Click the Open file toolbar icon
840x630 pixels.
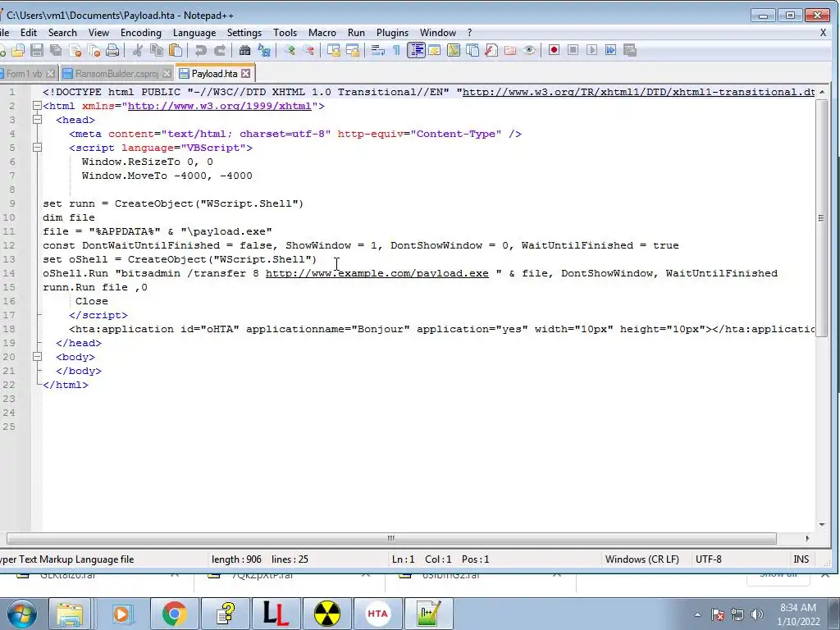pos(18,50)
